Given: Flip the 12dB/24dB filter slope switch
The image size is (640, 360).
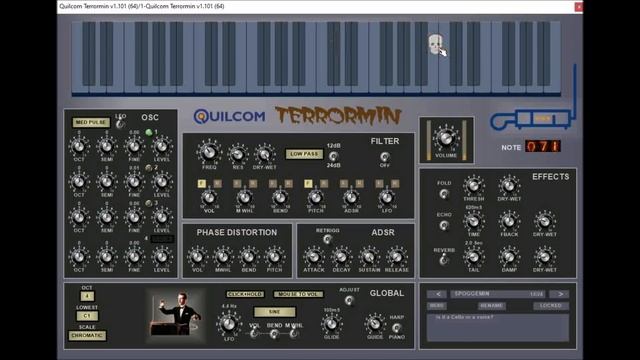Looking at the screenshot, I should (x=333, y=156).
